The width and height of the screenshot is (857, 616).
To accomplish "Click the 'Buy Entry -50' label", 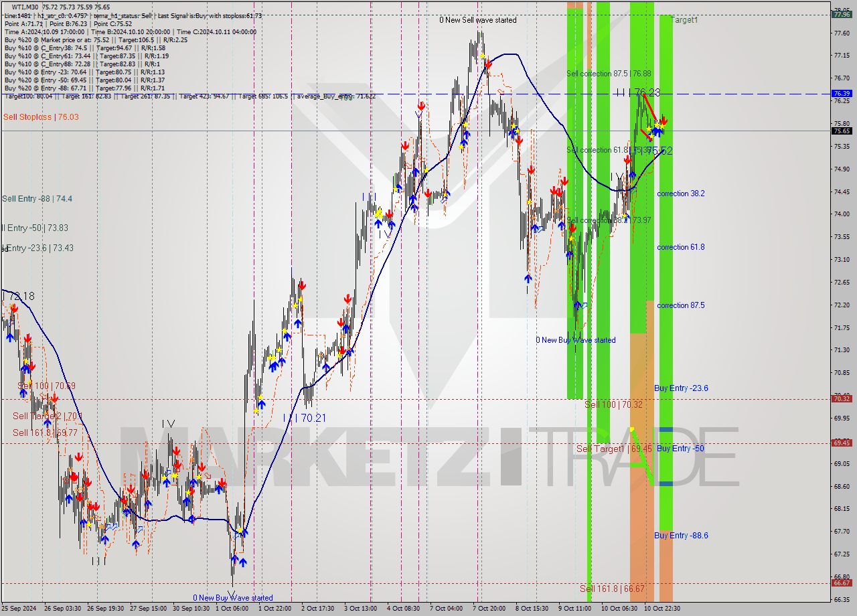I will tap(680, 449).
